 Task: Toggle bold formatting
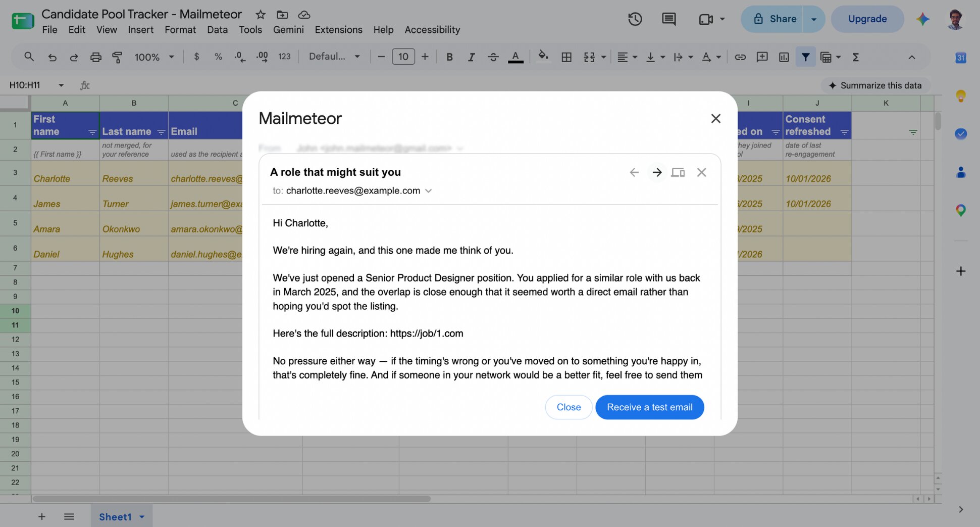[x=449, y=57]
